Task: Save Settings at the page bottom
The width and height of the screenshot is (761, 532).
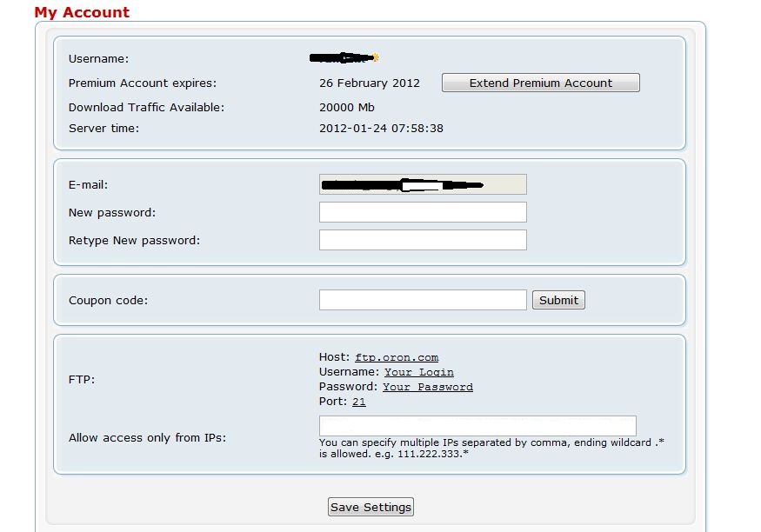Action: click(370, 507)
